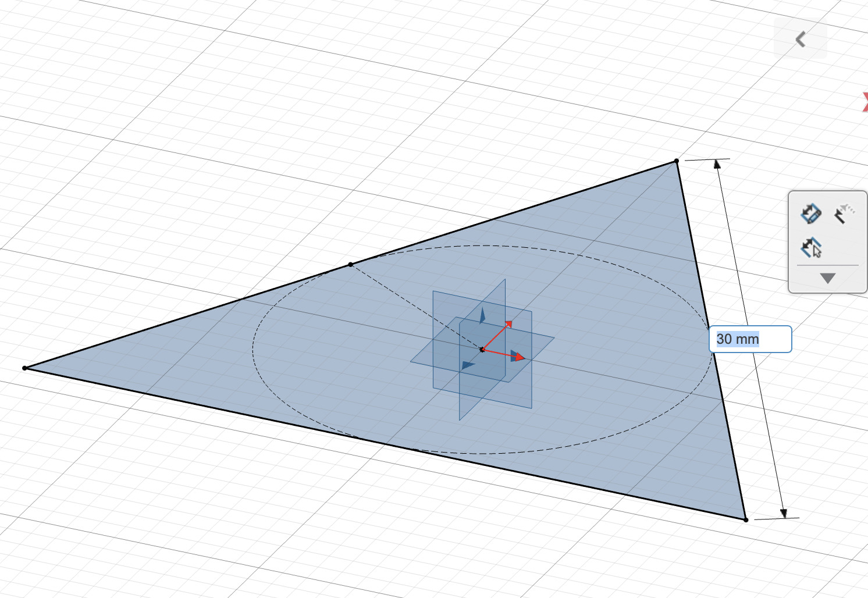Click the dimension icon with the cursor arrow
The height and width of the screenshot is (598, 868).
(811, 248)
